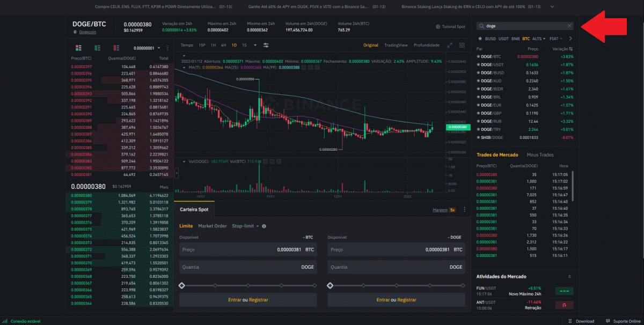Image resolution: width=644 pixels, height=325 pixels.
Task: Click FUN/USDT new high chart badge
Action: (x=564, y=291)
